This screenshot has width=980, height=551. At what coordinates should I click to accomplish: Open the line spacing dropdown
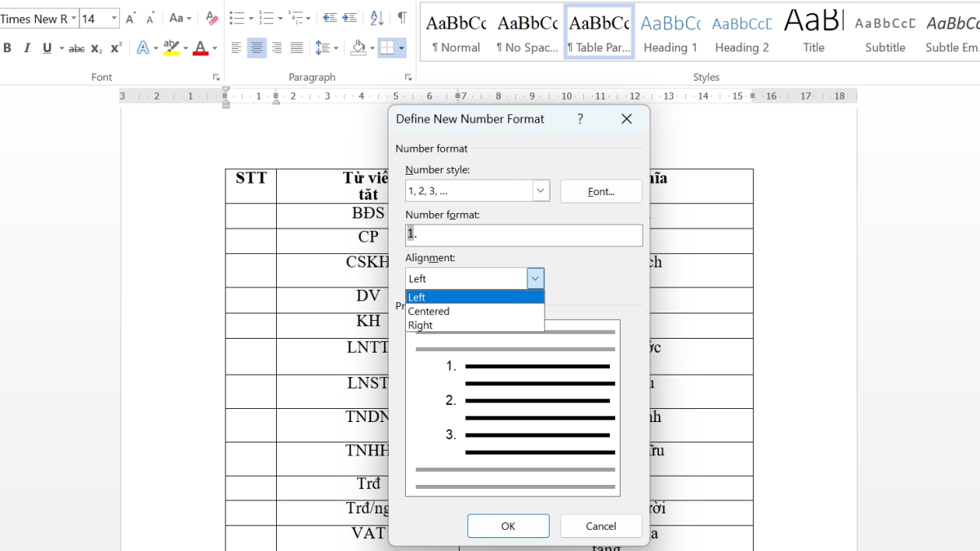[x=326, y=48]
